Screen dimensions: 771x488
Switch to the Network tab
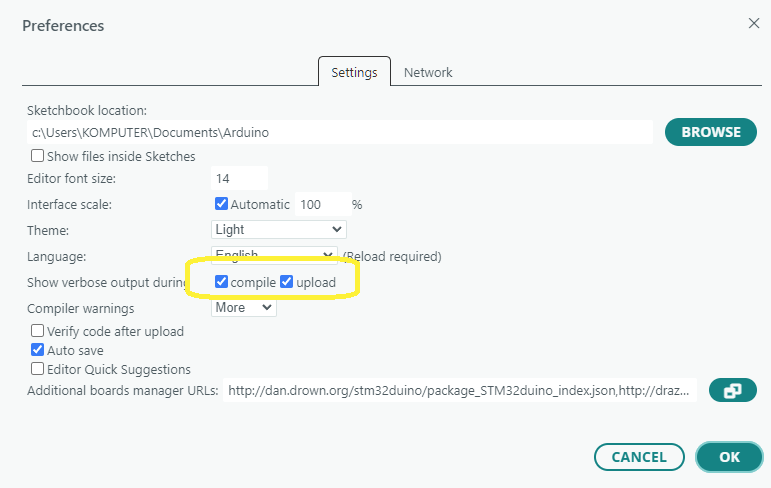(x=428, y=72)
